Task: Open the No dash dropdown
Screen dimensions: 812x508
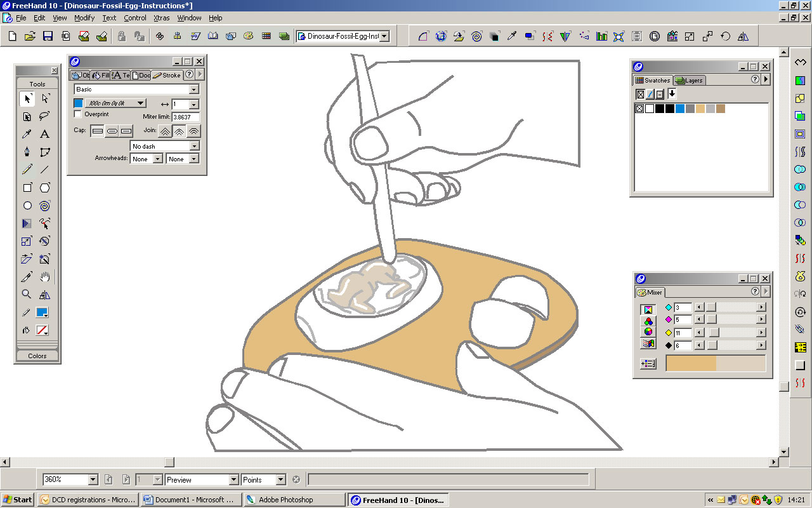Action: tap(165, 146)
